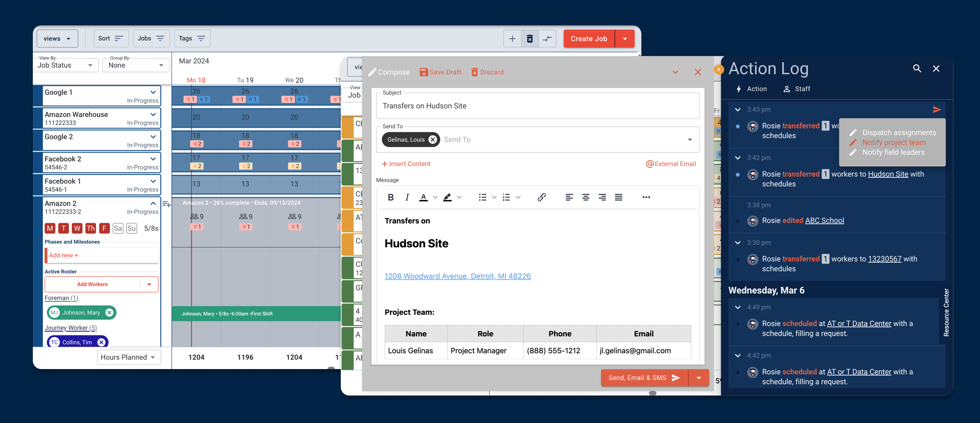The height and width of the screenshot is (423, 980).
Task: Click the insert link icon
Action: [x=542, y=197]
